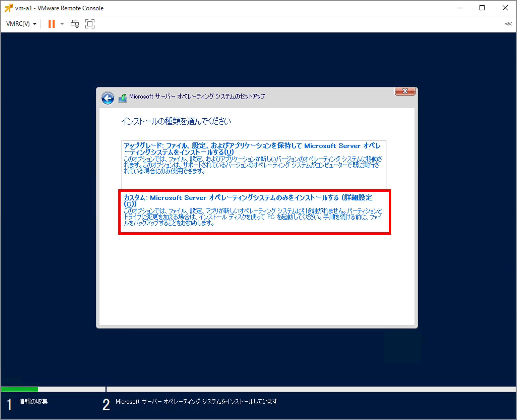
Task: Send Ctrl+Alt+Del to virtual machine
Action: (75, 24)
